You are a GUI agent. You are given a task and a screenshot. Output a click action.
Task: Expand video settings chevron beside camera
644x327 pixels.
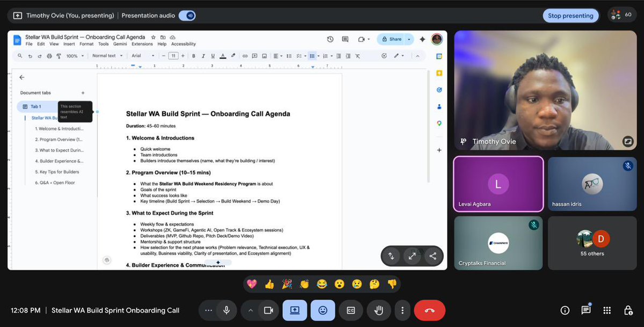[x=250, y=310]
